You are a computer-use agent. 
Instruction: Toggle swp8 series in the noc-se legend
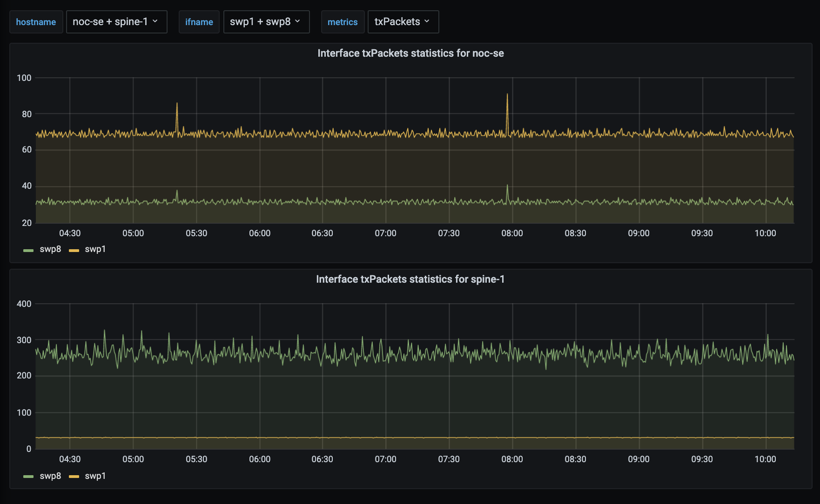(49, 249)
